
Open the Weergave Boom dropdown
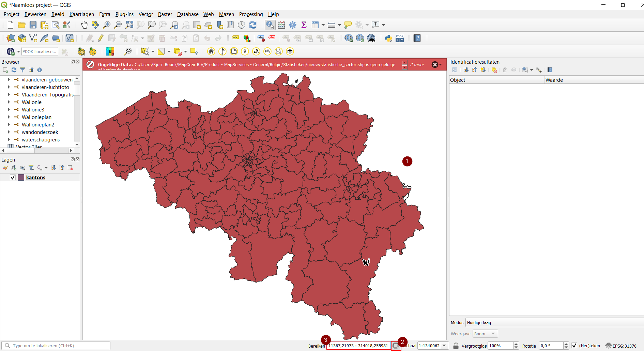click(485, 334)
